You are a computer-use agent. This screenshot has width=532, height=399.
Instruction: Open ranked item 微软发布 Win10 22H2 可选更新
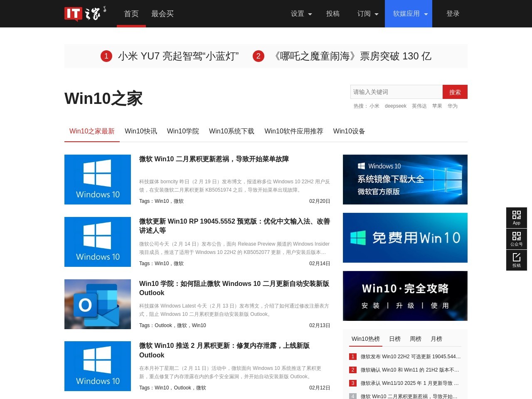[x=411, y=357]
